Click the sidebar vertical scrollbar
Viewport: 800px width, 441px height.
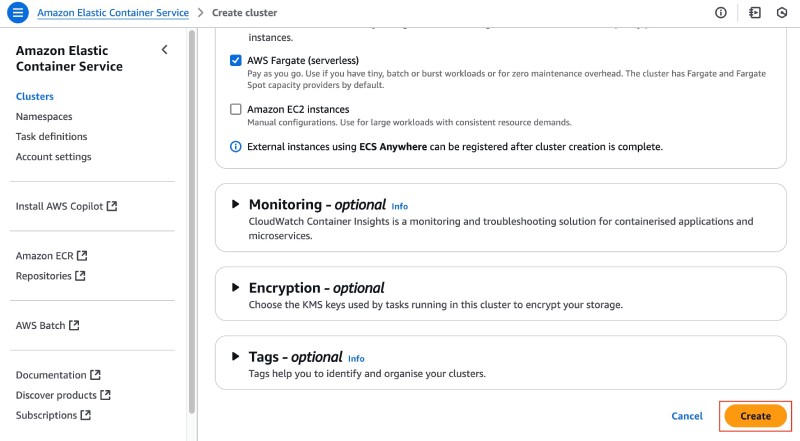click(192, 222)
